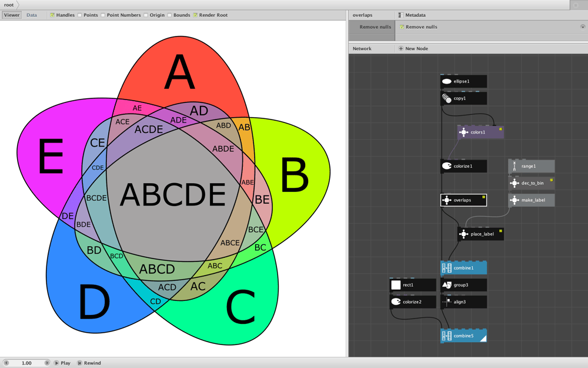Switch to the Viewer tab
The image size is (588, 368).
click(x=12, y=15)
